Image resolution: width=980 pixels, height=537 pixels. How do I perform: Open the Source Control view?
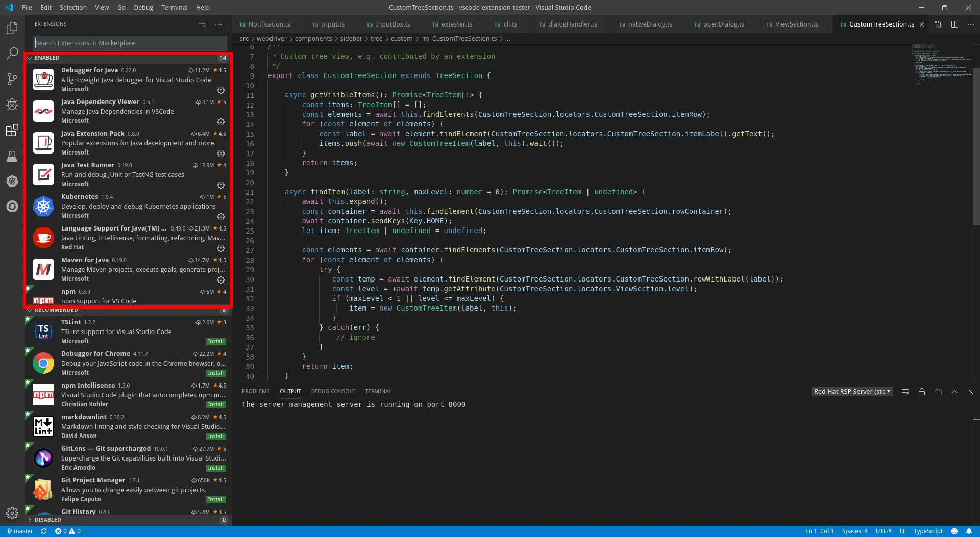point(12,79)
